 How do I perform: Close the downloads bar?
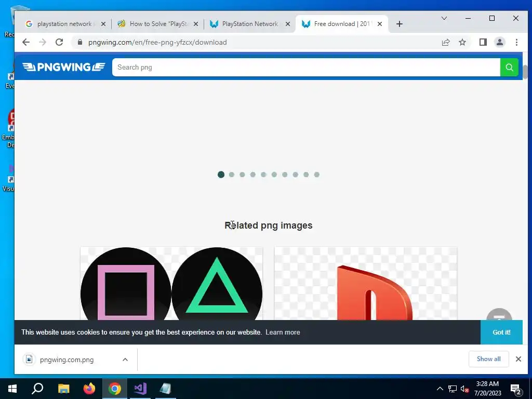(x=518, y=359)
